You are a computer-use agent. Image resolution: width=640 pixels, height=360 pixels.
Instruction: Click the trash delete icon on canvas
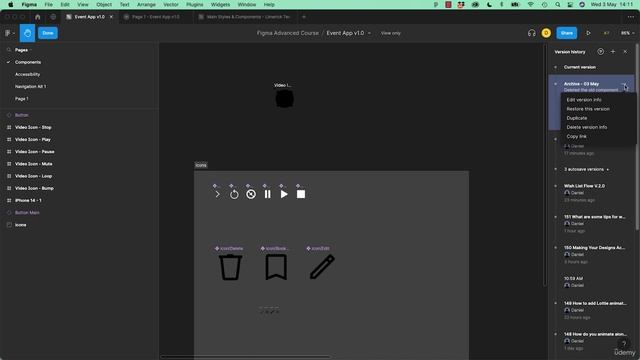tap(231, 267)
